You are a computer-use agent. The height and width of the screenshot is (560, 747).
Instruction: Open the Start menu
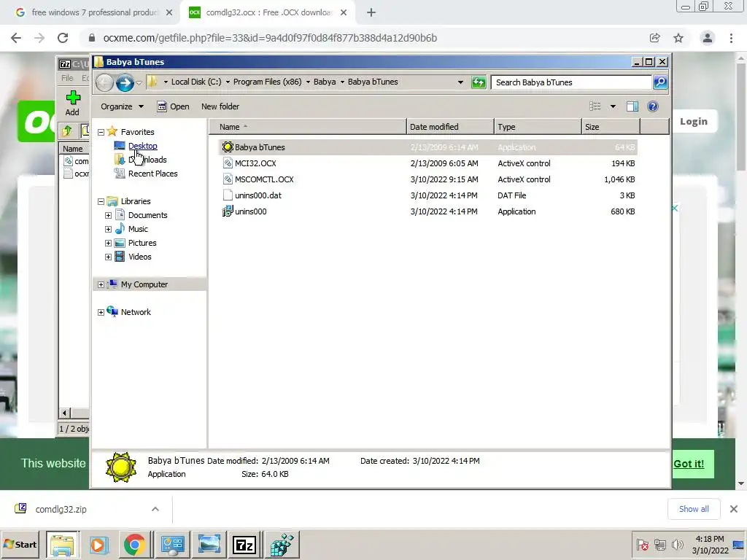tap(20, 545)
